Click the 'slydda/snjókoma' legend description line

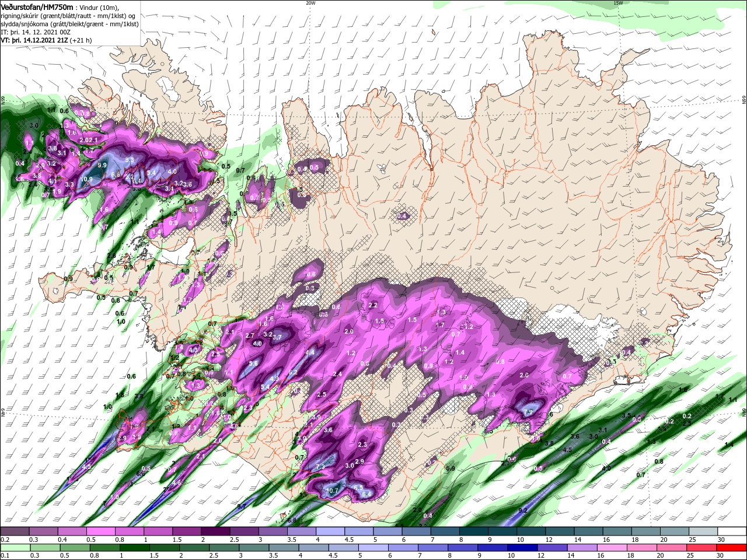[x=69, y=24]
